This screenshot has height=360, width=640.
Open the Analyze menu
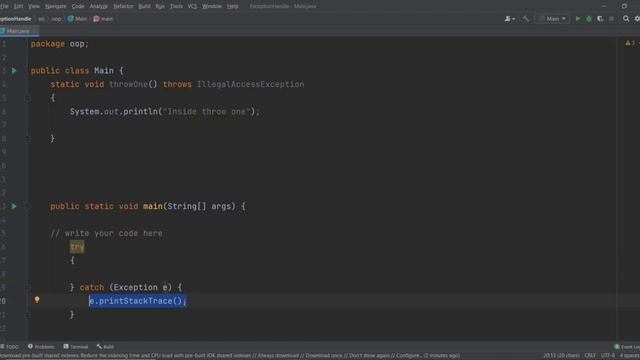point(98,6)
